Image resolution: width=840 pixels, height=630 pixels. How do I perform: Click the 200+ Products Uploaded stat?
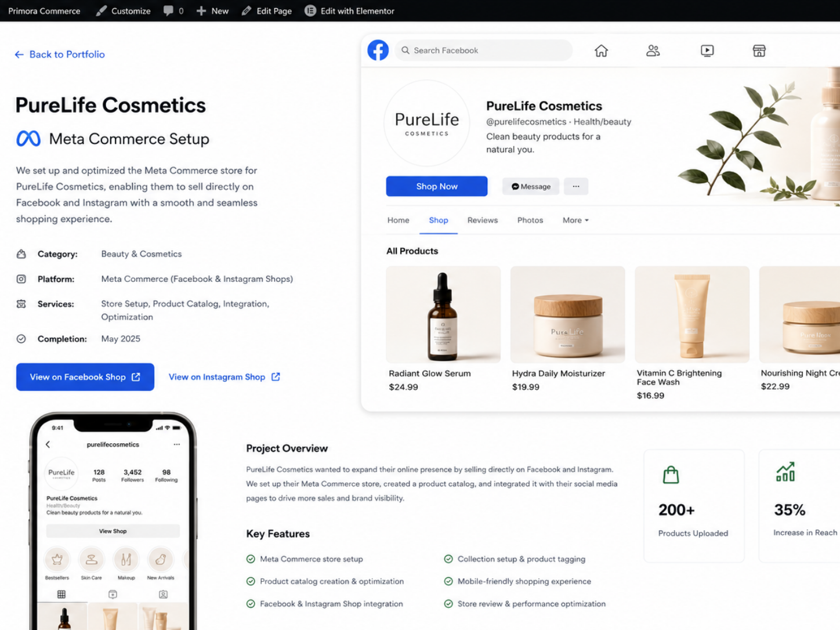694,506
